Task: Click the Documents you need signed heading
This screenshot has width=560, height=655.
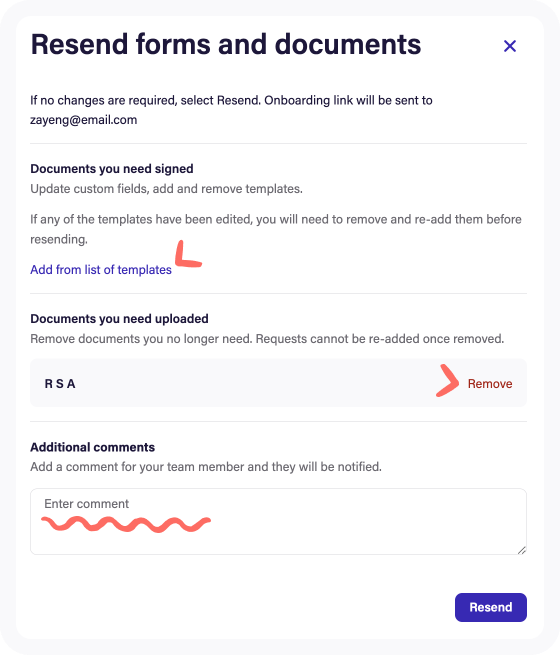Action: click(x=111, y=169)
